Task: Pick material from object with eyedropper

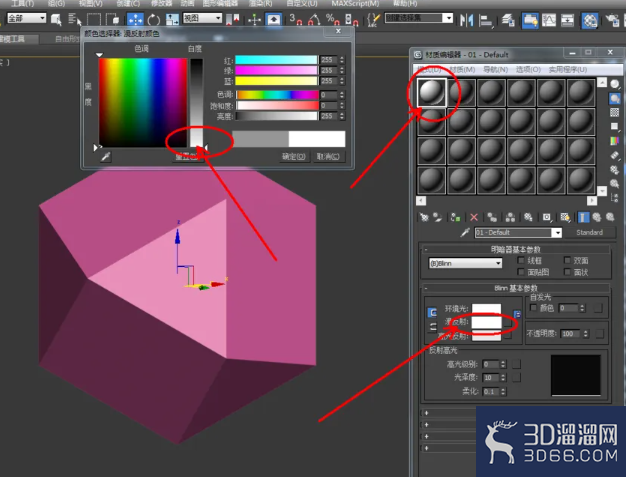Action: click(x=465, y=232)
